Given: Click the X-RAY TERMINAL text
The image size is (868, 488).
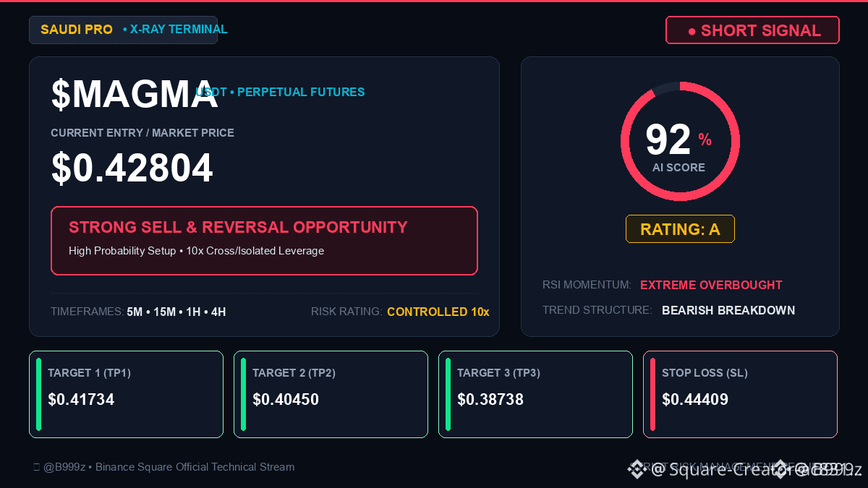Looking at the screenshot, I should 175,30.
